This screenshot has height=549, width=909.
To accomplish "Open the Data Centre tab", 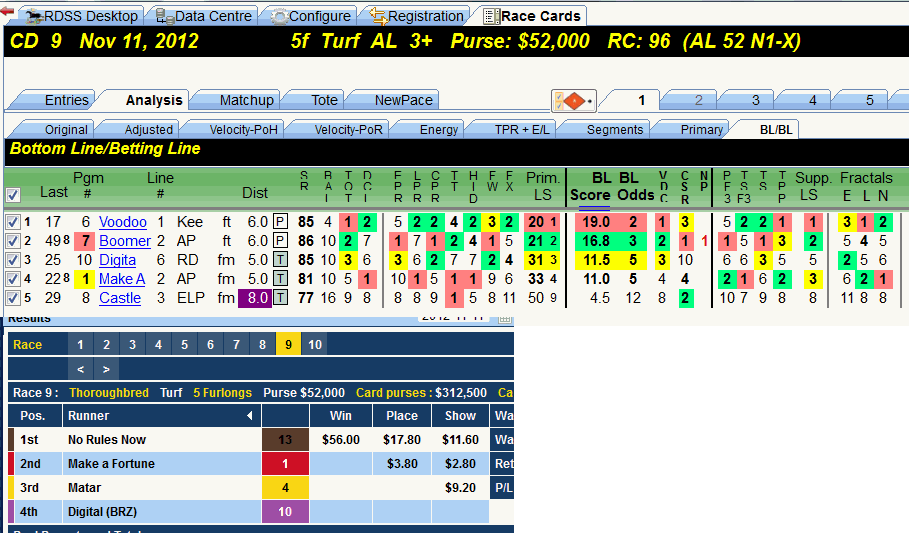I will (204, 16).
